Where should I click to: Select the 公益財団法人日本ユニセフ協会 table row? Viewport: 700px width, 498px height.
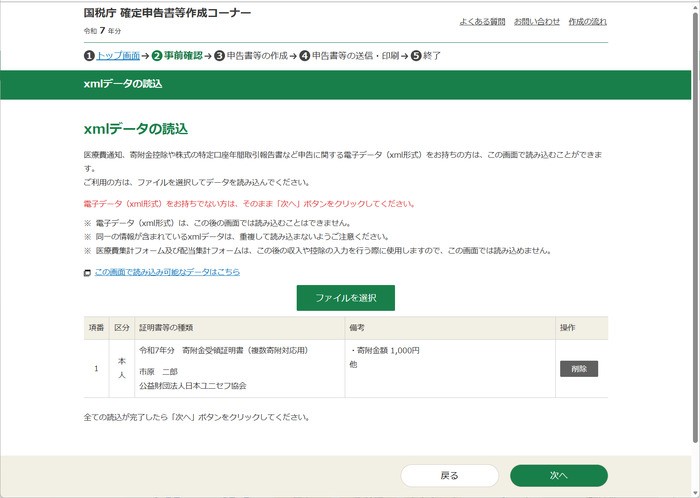coord(192,385)
